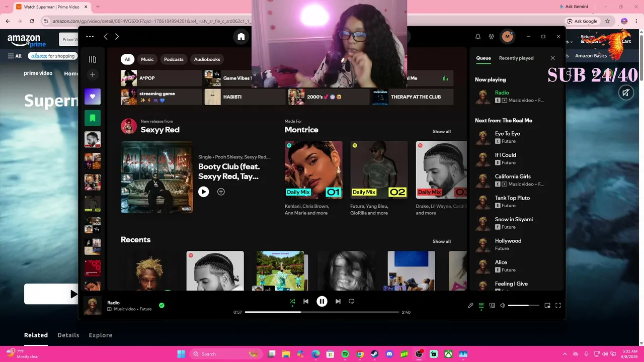Viewport: 644px width, 362px height.
Task: Collapse Your Library sidebar icon
Action: (x=93, y=59)
